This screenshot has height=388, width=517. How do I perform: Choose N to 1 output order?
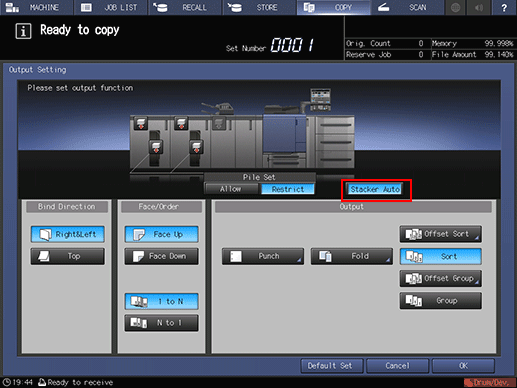click(161, 323)
